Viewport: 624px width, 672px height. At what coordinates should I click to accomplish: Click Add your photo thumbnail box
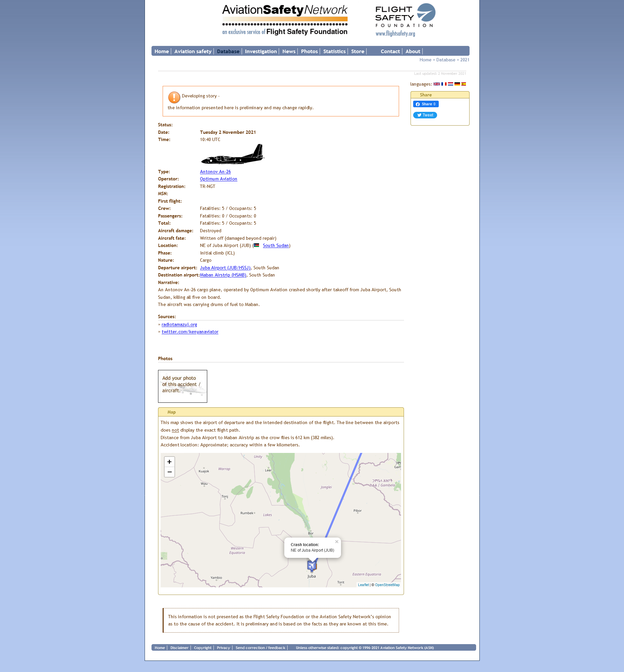[182, 386]
